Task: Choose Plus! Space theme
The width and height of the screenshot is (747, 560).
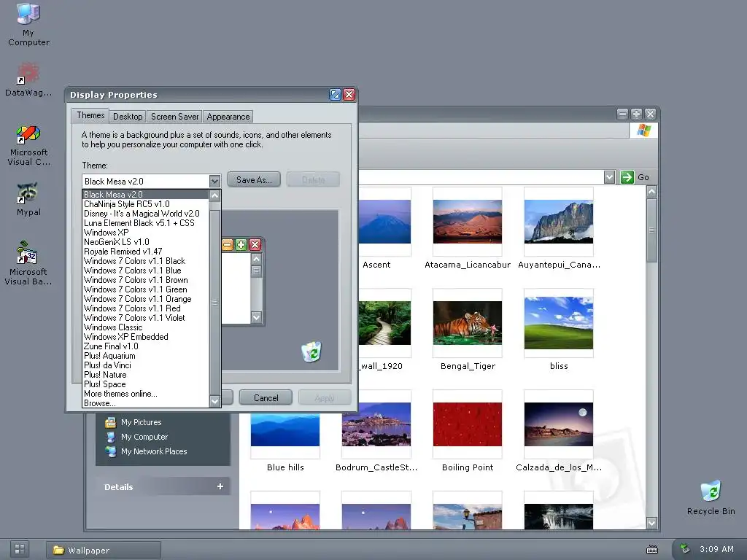Action: click(x=145, y=384)
